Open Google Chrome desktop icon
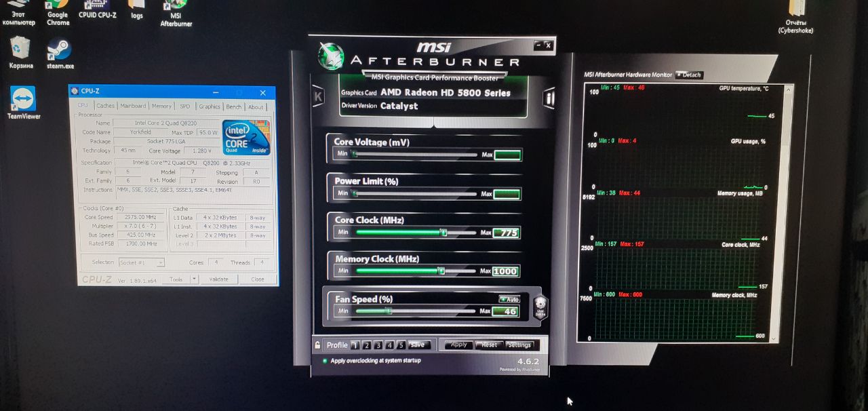This screenshot has height=411, width=868. [58, 12]
